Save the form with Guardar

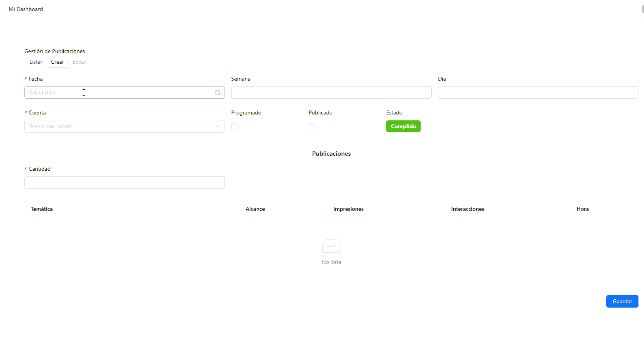(622, 301)
